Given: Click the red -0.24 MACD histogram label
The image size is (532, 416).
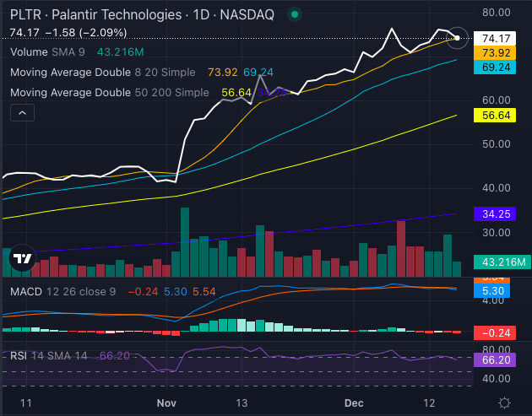Looking at the screenshot, I should point(496,332).
